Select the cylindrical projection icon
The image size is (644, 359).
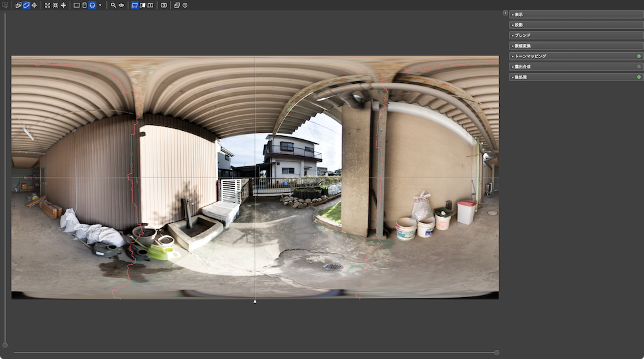84,5
